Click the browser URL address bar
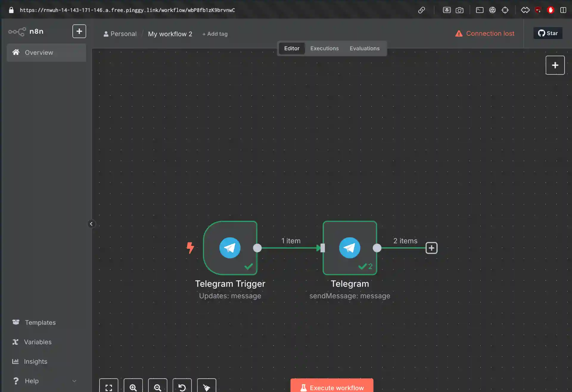This screenshot has width=572, height=392. 127,10
